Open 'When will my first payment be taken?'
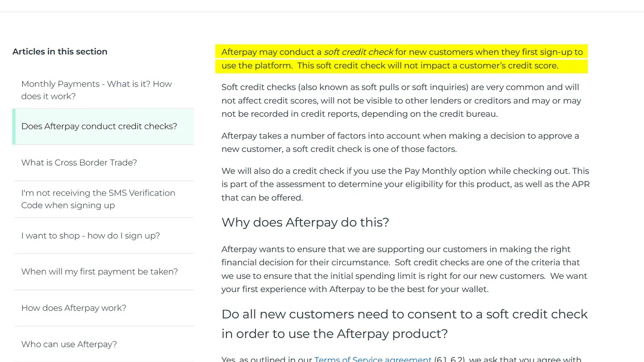 pos(99,271)
